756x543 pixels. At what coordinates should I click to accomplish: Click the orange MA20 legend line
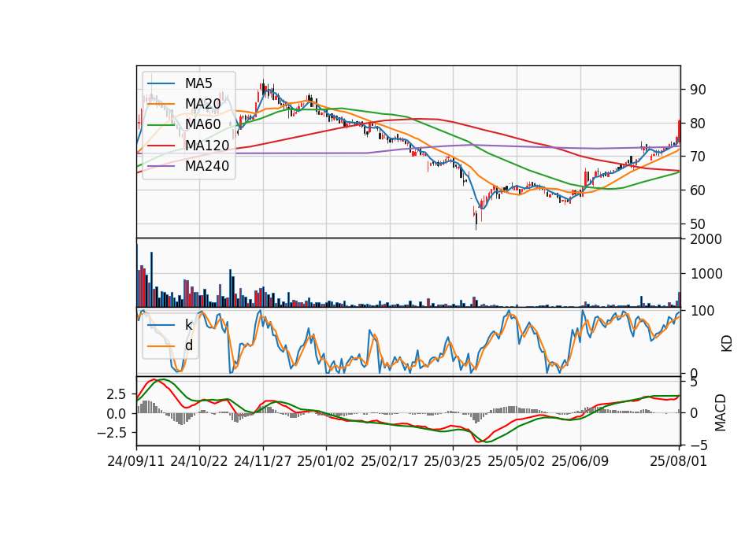pyautogui.click(x=161, y=104)
